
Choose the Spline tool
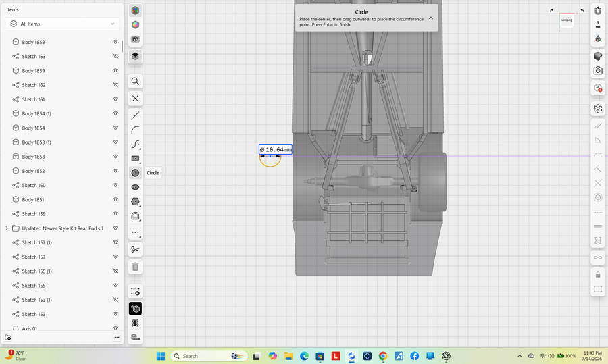135,145
